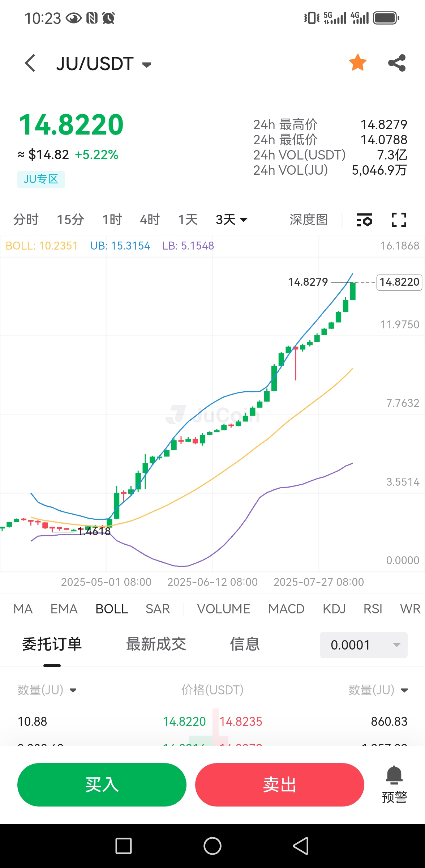Viewport: 425px width, 868px height.
Task: Tap the 1.4618 low price marker
Action: (x=94, y=531)
